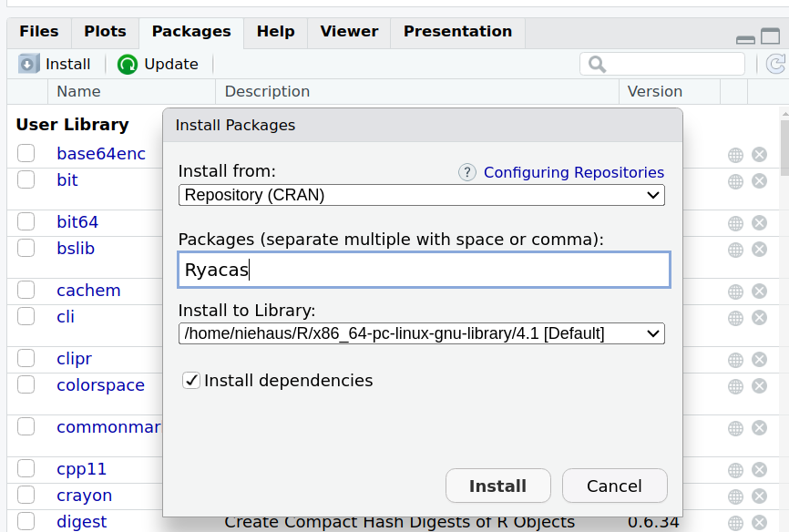The height and width of the screenshot is (532, 789).
Task: Refresh the package list
Action: tap(775, 64)
